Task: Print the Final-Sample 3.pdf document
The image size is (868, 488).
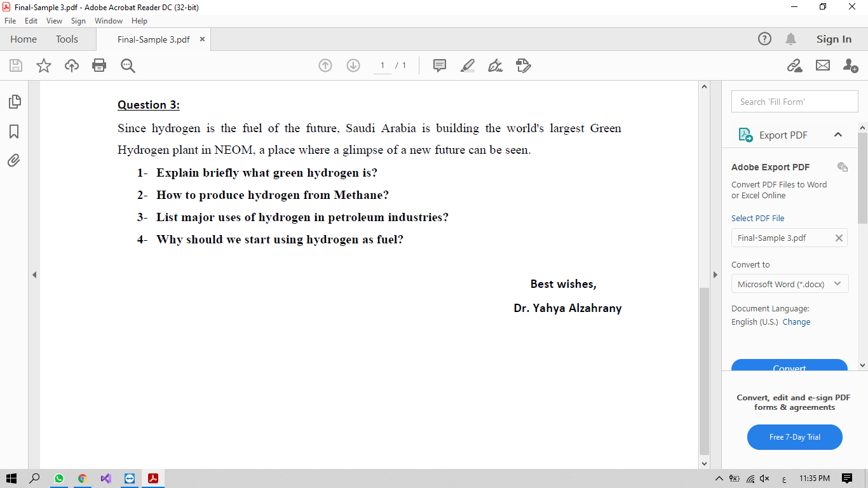Action: point(99,65)
